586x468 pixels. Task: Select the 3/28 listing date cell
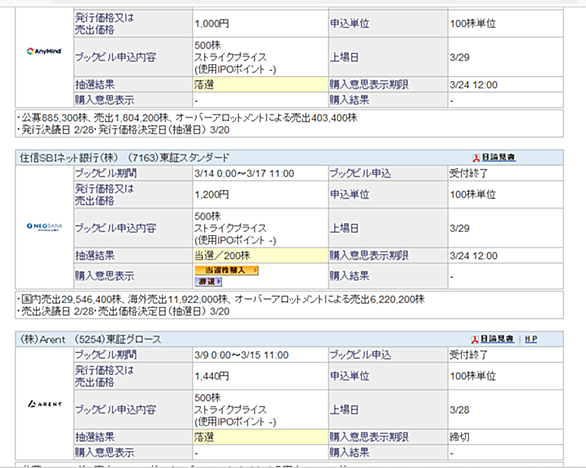(x=506, y=410)
